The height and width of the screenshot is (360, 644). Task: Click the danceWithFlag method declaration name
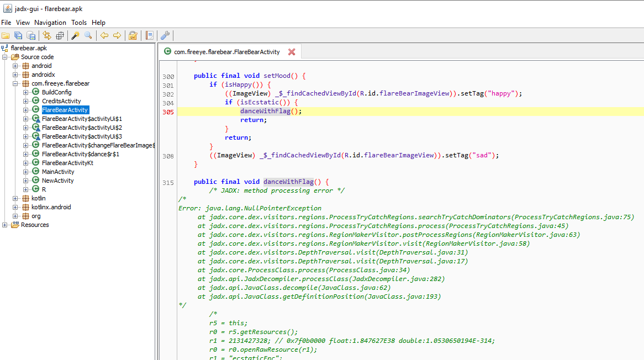(288, 182)
